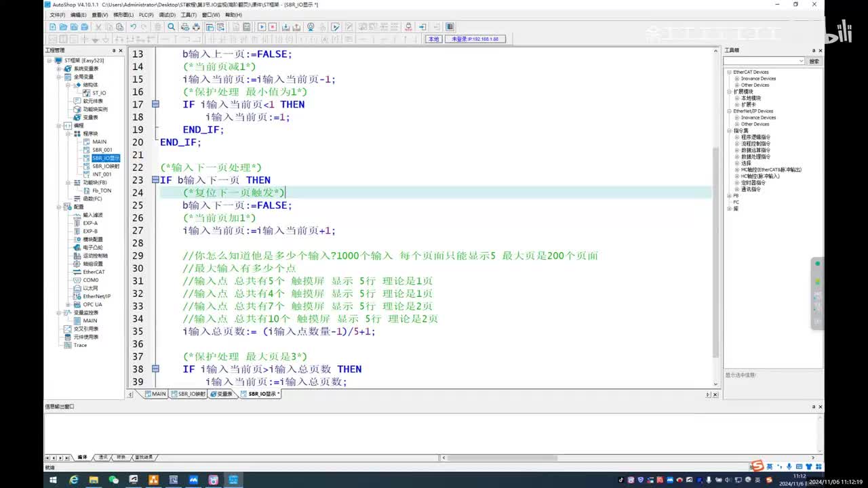The image size is (868, 488).
Task: Open Internet Explorer from taskbar
Action: [74, 480]
